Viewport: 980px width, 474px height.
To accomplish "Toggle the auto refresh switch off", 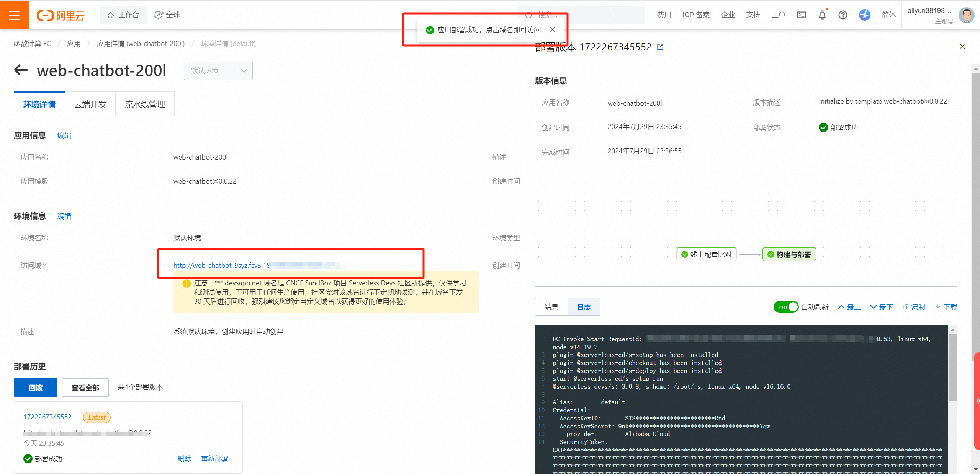I will 785,307.
